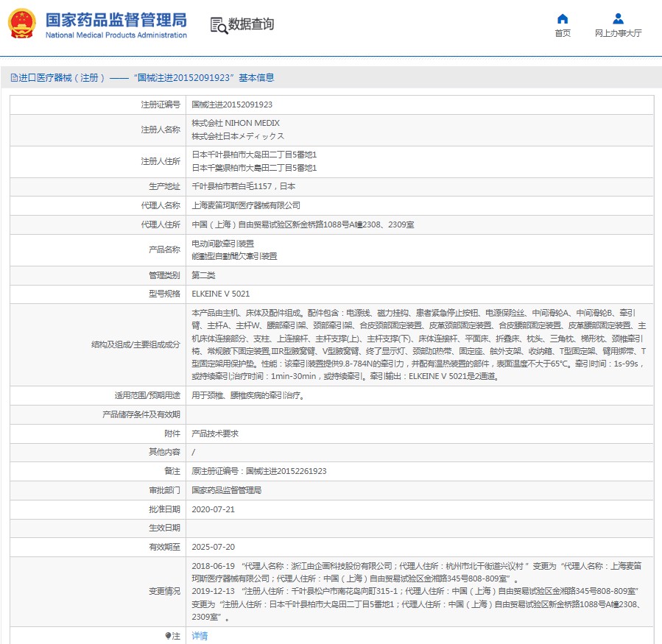The height and width of the screenshot is (644, 662).
Task: Open the 首页 home icon
Action: [x=563, y=19]
